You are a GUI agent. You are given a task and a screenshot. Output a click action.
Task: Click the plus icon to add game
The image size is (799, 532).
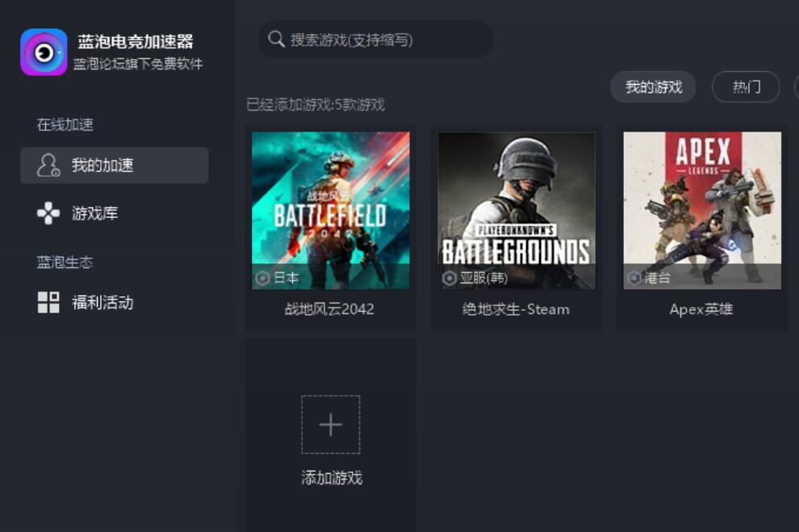pyautogui.click(x=331, y=425)
